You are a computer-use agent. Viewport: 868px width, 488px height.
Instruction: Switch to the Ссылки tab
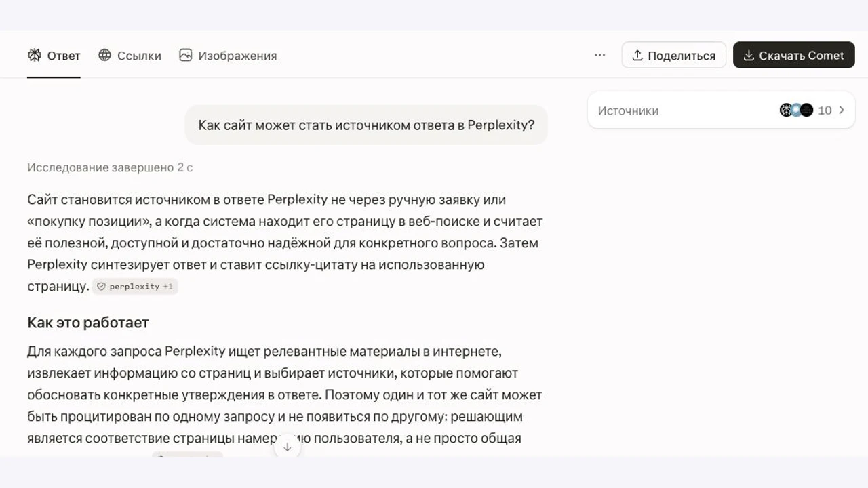coord(130,56)
